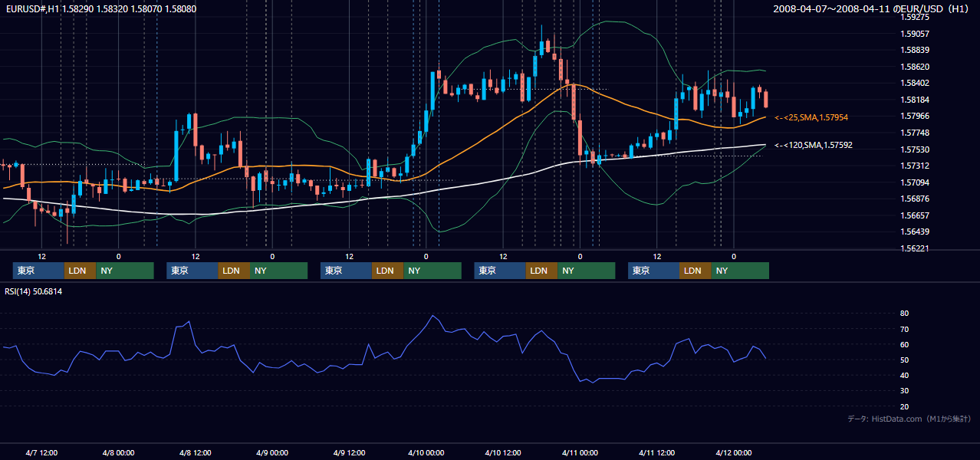Image resolution: width=980 pixels, height=460 pixels.
Task: Click the leftmost 東京 session block
Action: click(x=38, y=271)
